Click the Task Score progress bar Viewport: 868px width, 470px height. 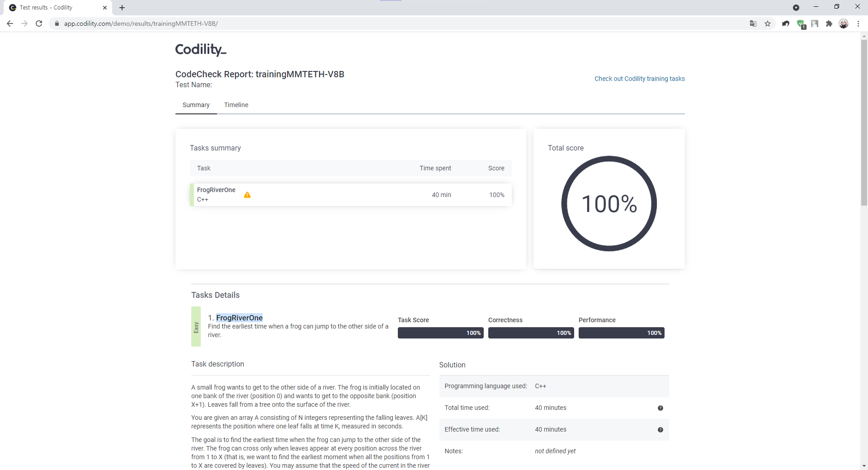point(441,333)
